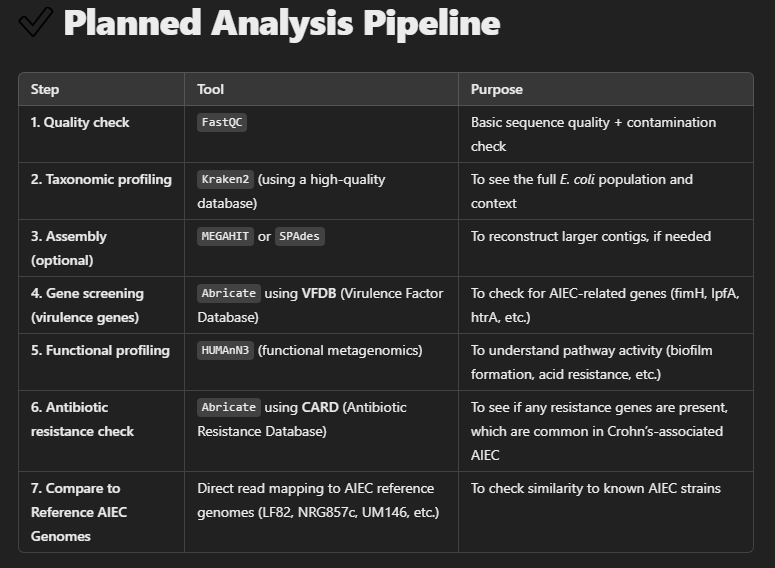The height and width of the screenshot is (568, 775).
Task: Click the FastQC code label
Action: (x=222, y=123)
